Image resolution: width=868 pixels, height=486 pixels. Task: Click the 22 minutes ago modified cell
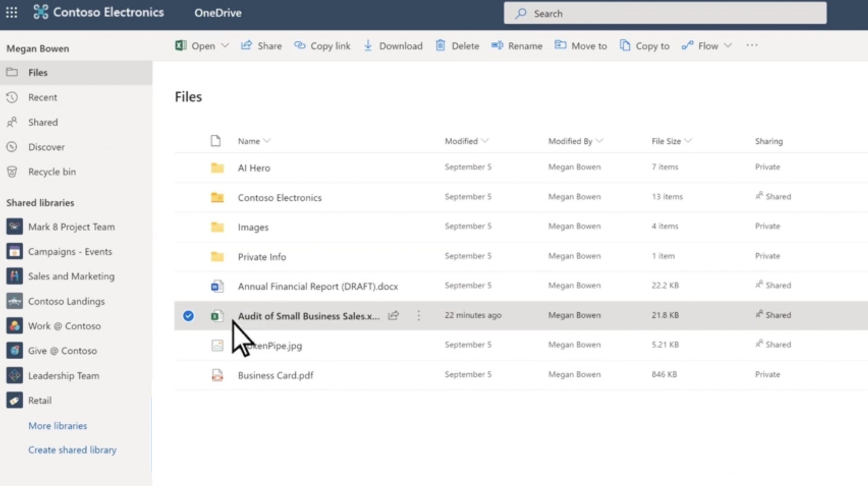[473, 315]
